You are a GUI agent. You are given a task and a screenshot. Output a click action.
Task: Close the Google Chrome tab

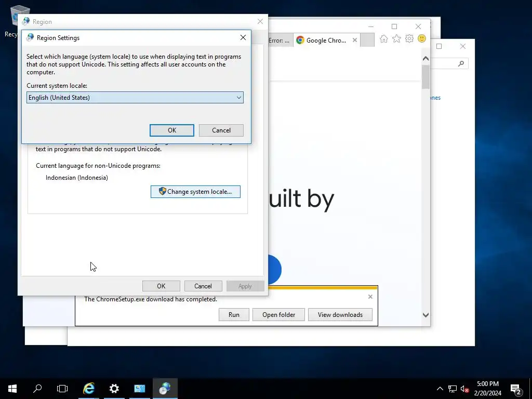coord(355,40)
